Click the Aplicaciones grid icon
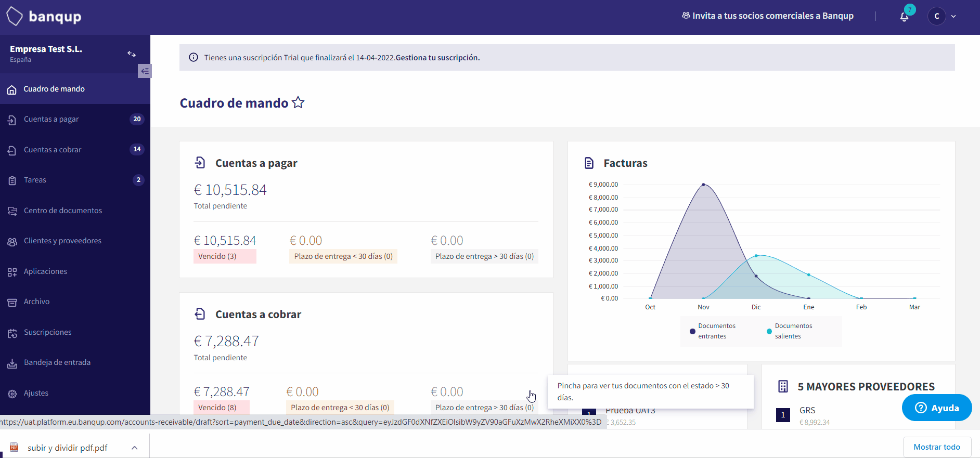The width and height of the screenshot is (980, 458). point(12,272)
